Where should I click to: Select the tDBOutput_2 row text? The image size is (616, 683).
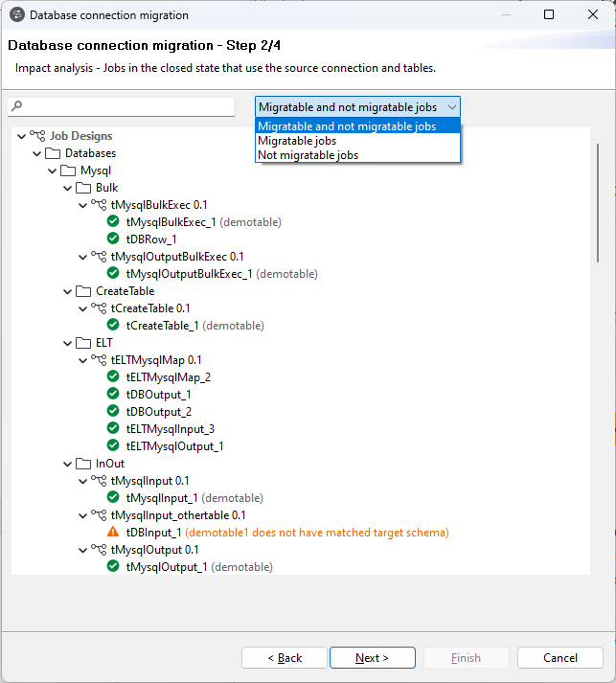coord(159,412)
